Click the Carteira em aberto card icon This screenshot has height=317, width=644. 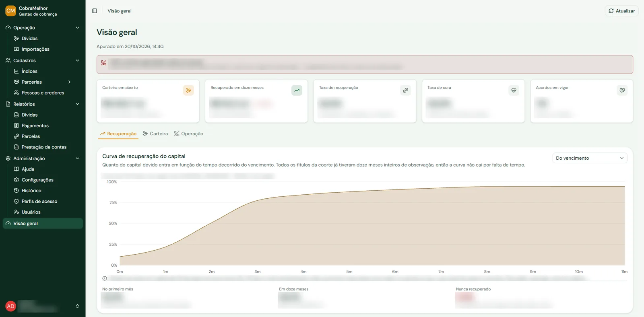click(x=188, y=90)
